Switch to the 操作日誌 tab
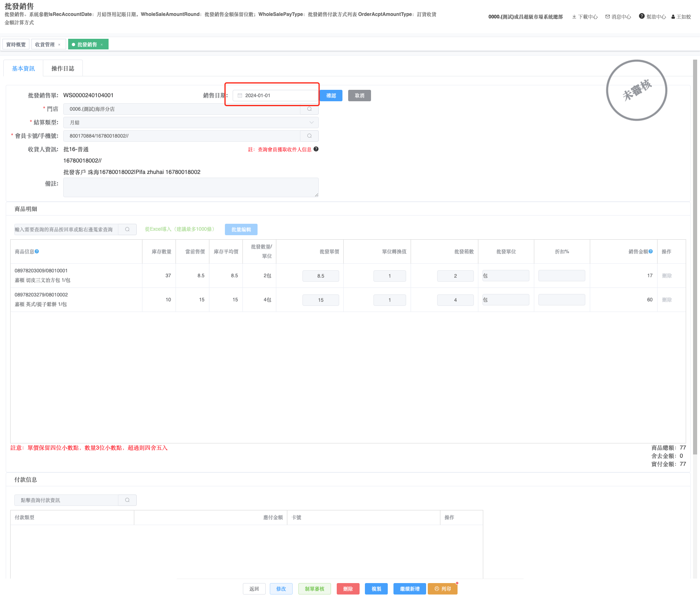This screenshot has height=599, width=700. point(63,69)
